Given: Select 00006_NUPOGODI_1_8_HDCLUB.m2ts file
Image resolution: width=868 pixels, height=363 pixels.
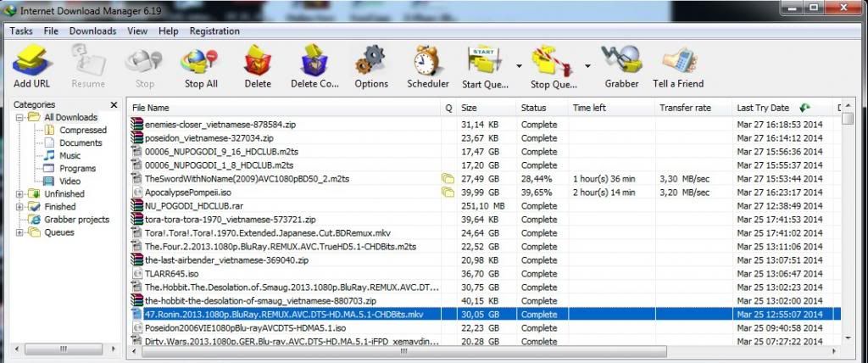Looking at the screenshot, I should tap(219, 165).
